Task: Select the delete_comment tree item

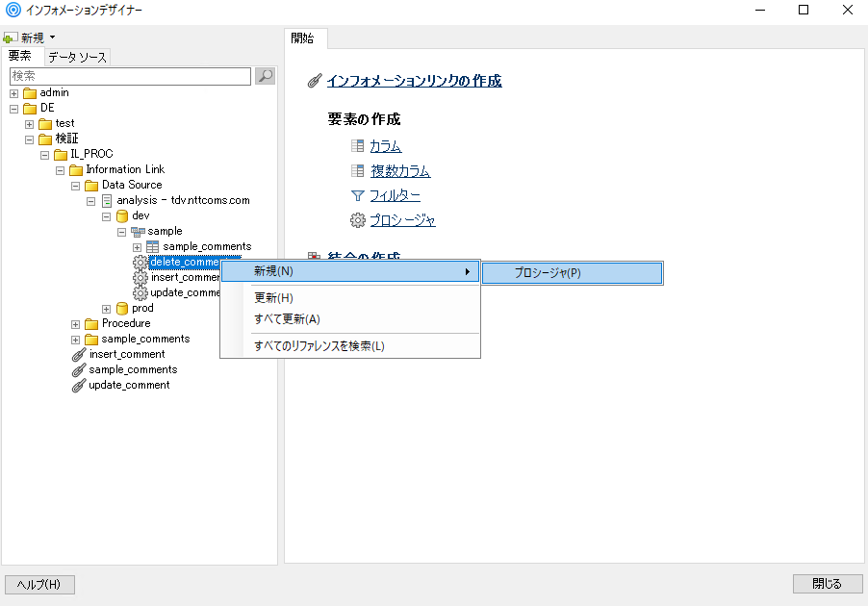Action: click(186, 262)
